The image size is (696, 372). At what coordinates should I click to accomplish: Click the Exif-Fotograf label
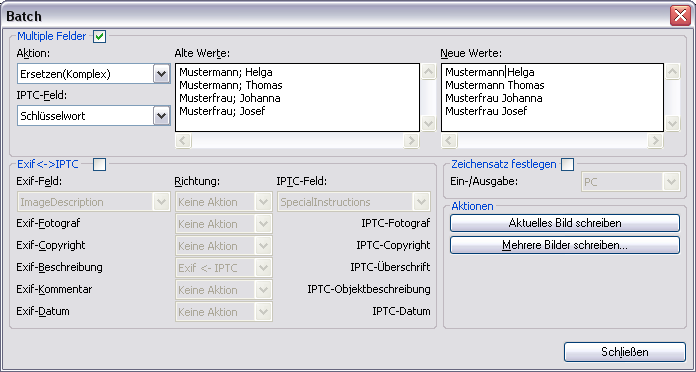[48, 223]
